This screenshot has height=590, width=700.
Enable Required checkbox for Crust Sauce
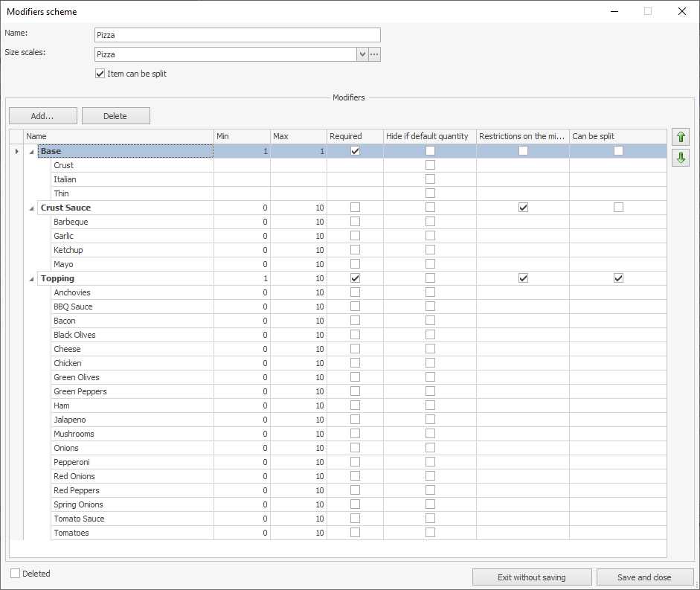355,208
